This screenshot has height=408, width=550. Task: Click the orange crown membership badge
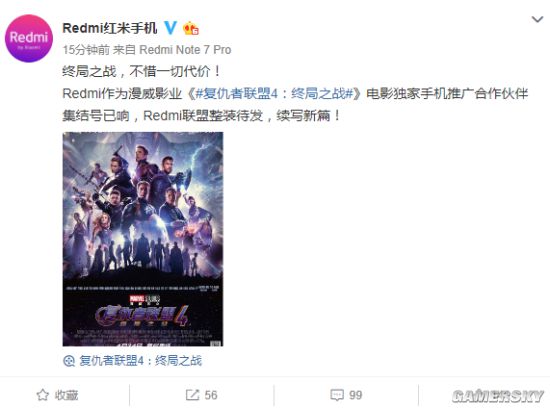(x=191, y=28)
